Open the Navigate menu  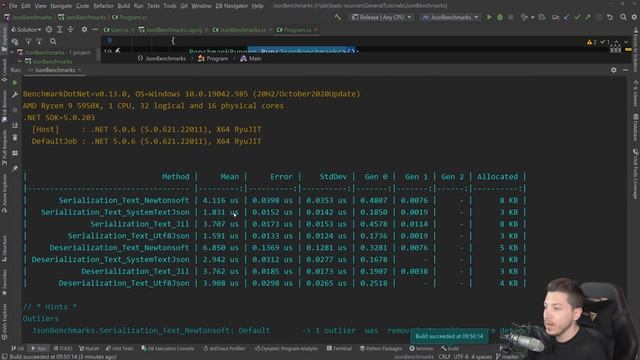(61, 6)
